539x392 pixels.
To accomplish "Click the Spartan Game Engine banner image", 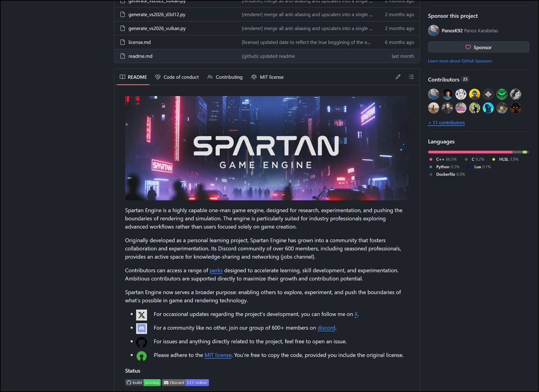I will click(266, 148).
